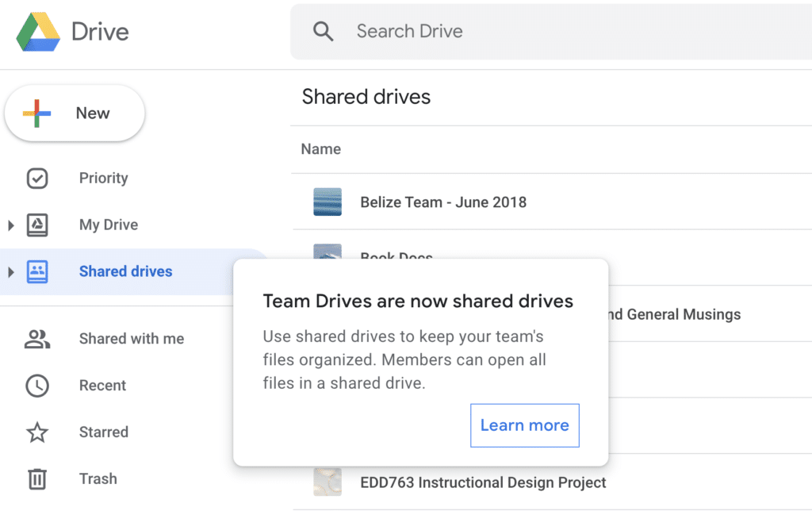Open Shared with me section
Image resolution: width=812 pixels, height=511 pixels.
click(x=132, y=339)
